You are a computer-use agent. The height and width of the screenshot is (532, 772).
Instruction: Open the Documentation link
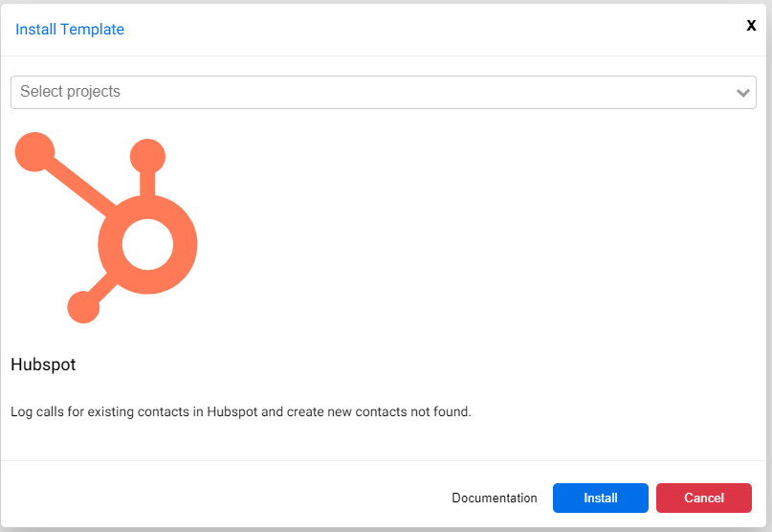pos(495,498)
